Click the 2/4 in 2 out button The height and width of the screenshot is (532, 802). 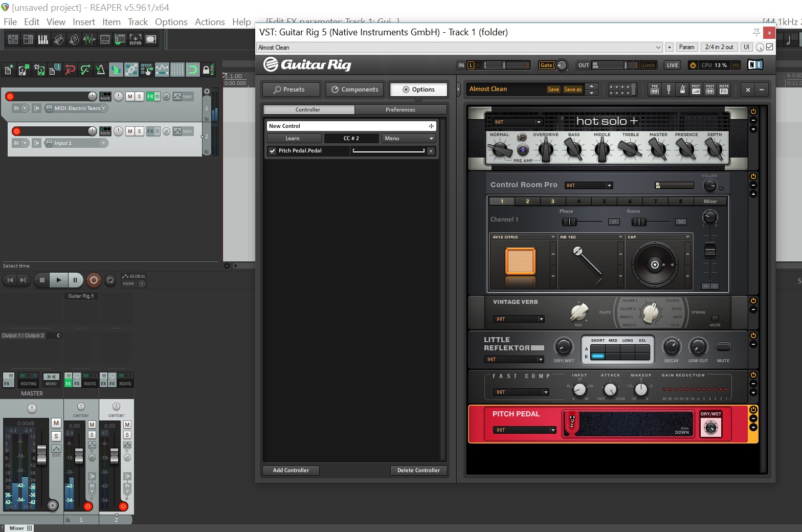click(x=719, y=47)
